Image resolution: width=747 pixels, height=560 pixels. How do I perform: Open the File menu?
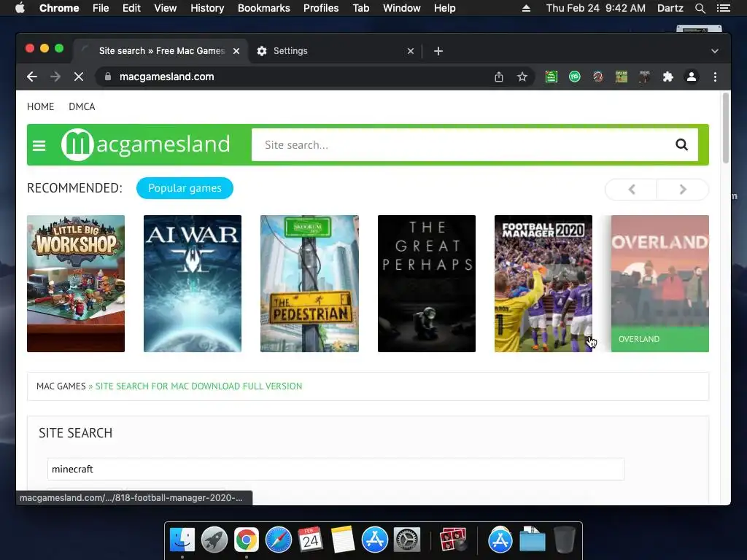tap(101, 8)
